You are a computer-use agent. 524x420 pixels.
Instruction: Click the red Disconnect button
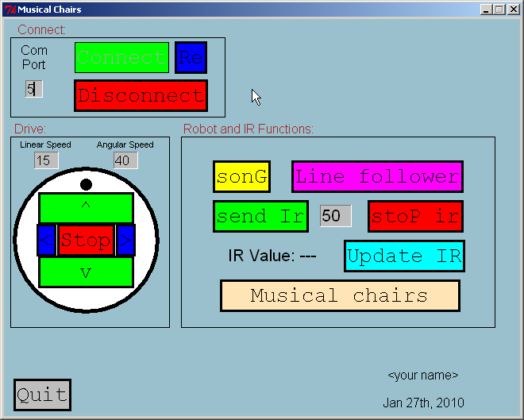click(141, 96)
